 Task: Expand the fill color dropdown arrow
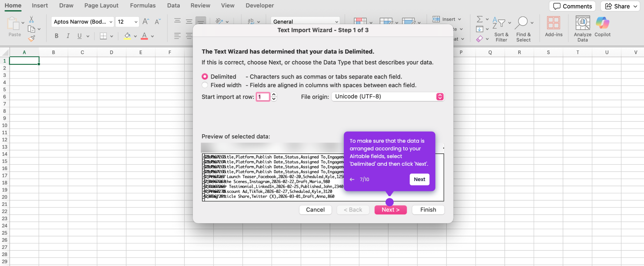tap(135, 36)
